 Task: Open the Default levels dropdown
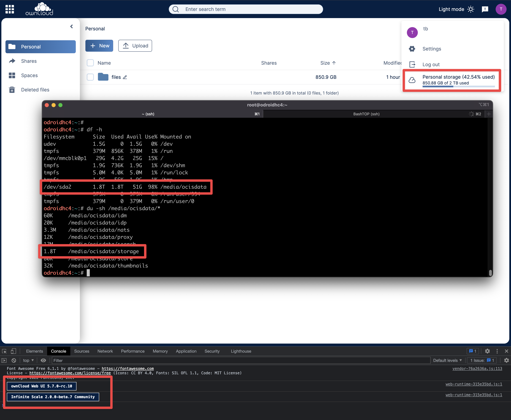click(x=447, y=360)
